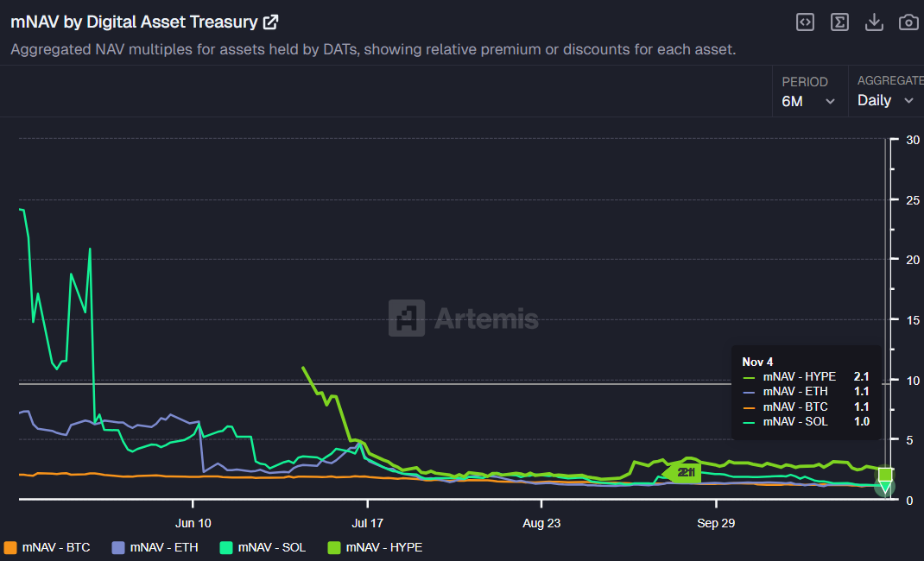924x561 pixels.
Task: Click the Nov 4 tooltip box
Action: (x=805, y=391)
